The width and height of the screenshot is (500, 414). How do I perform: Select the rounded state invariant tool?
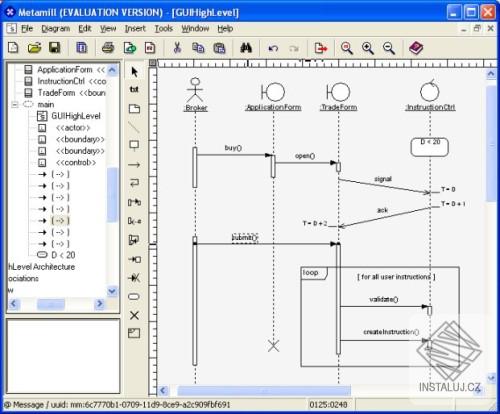pyautogui.click(x=134, y=296)
